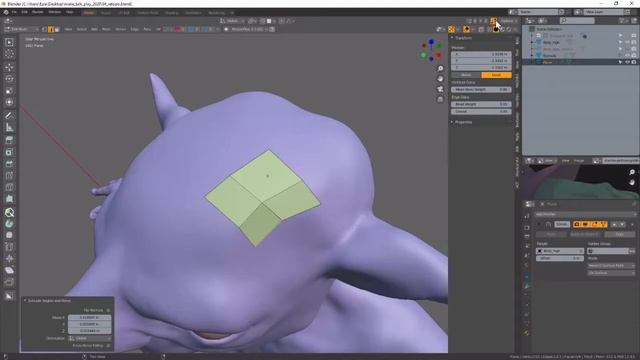The width and height of the screenshot is (640, 360).
Task: Click the viewport zoom magnifier icon
Action: click(440, 69)
